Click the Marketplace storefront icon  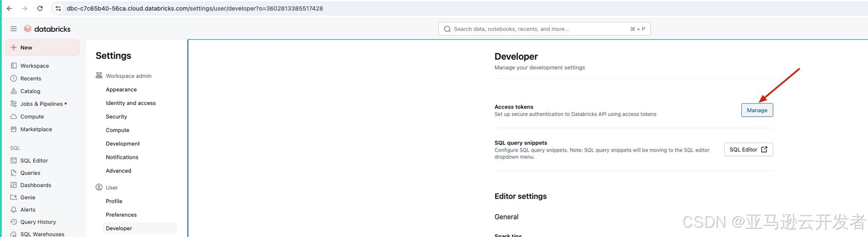[14, 129]
